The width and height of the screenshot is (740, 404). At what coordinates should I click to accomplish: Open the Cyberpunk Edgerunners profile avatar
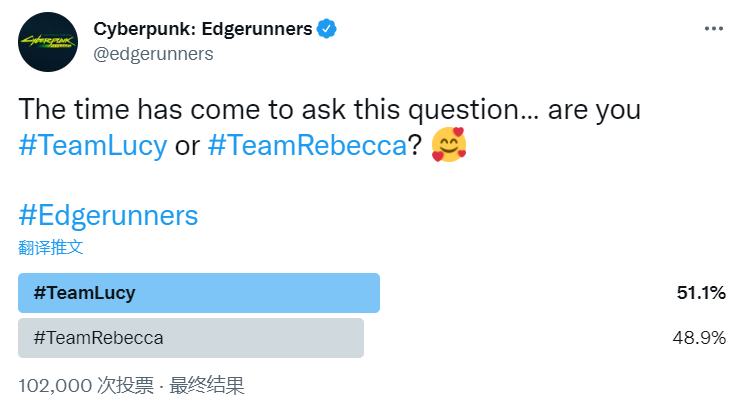48,42
